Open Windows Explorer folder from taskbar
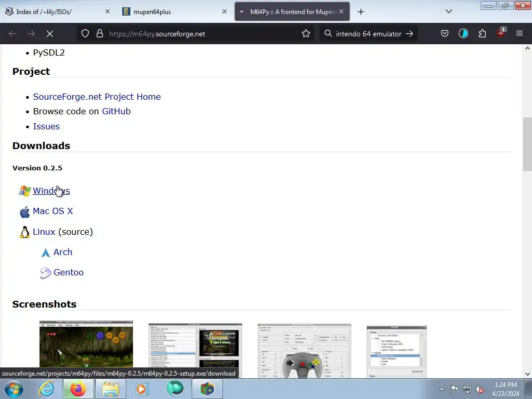 [x=111, y=389]
